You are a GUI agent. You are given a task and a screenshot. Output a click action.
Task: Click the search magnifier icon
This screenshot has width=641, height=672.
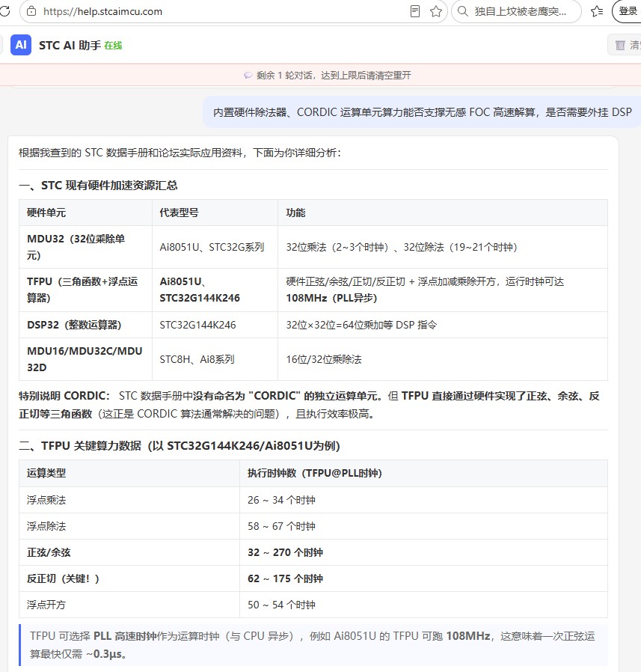[463, 11]
